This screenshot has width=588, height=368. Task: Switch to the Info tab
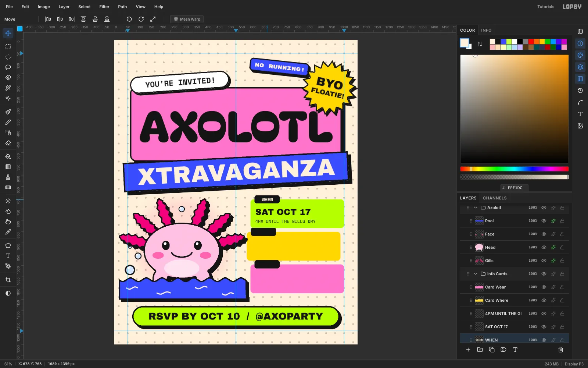[x=486, y=30]
